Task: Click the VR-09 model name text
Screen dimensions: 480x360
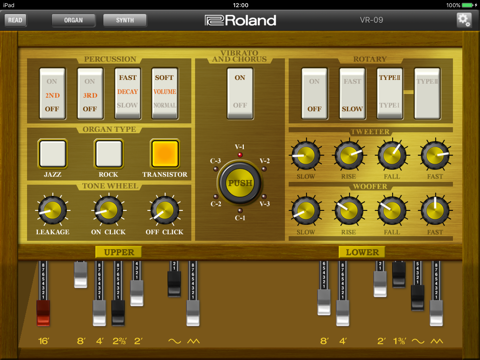Action: [371, 20]
